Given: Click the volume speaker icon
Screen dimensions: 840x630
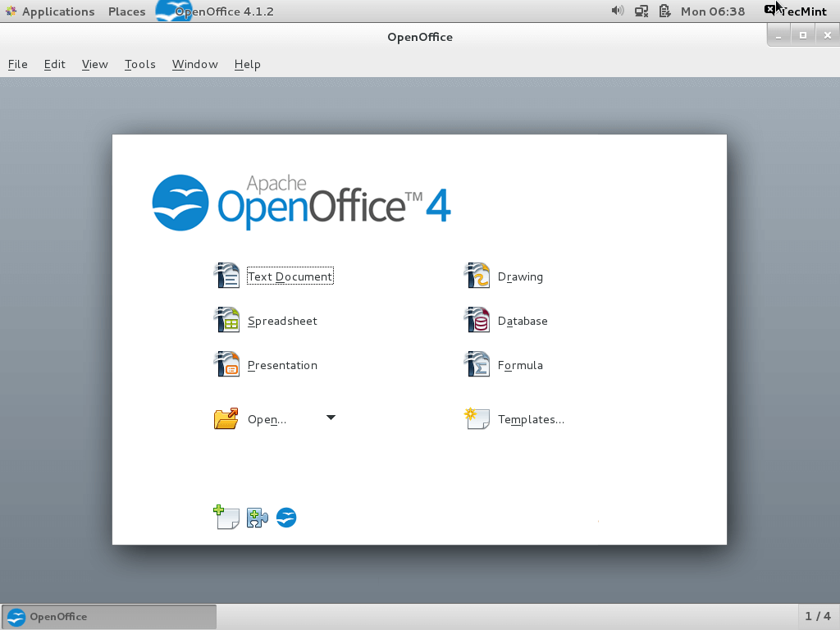Looking at the screenshot, I should click(618, 11).
